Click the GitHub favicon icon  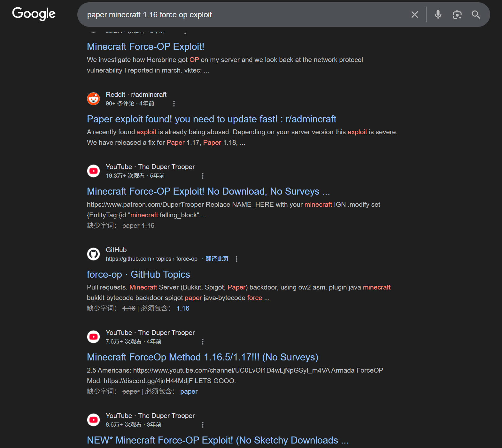coord(94,254)
